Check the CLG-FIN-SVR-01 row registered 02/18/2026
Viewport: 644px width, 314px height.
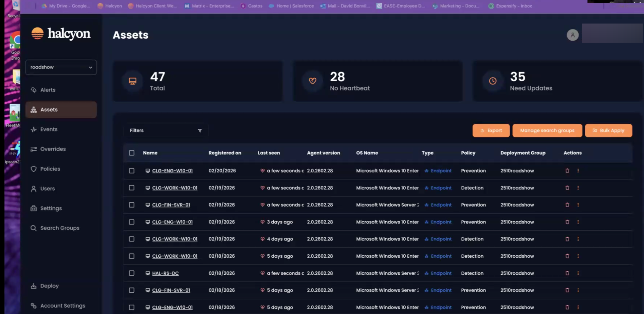pyautogui.click(x=132, y=290)
